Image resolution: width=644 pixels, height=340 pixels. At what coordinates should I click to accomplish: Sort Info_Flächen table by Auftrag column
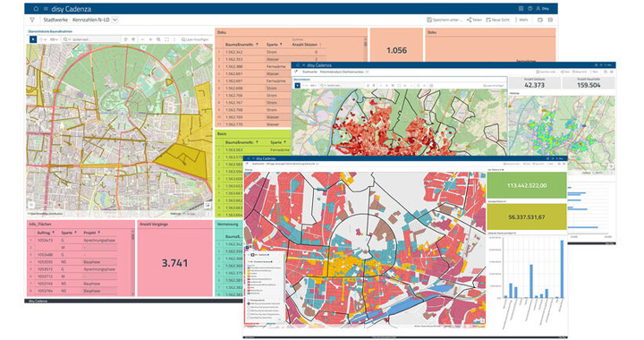click(x=46, y=233)
